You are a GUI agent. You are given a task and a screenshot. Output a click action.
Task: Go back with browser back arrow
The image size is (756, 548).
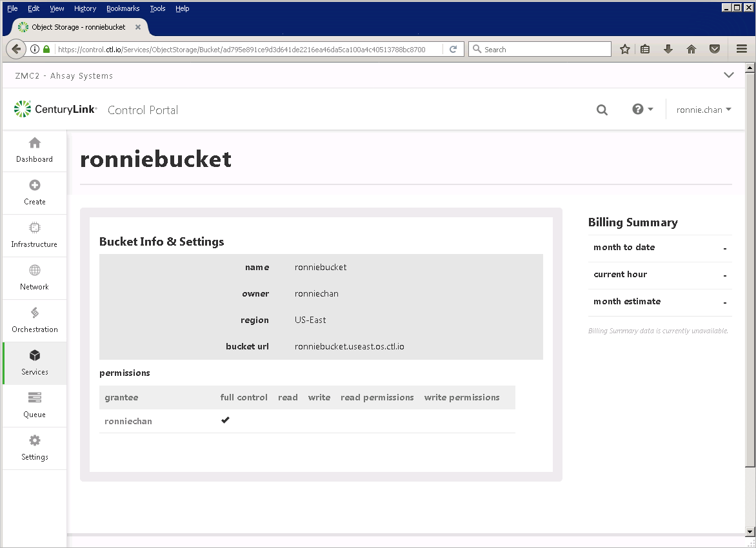[x=16, y=49]
